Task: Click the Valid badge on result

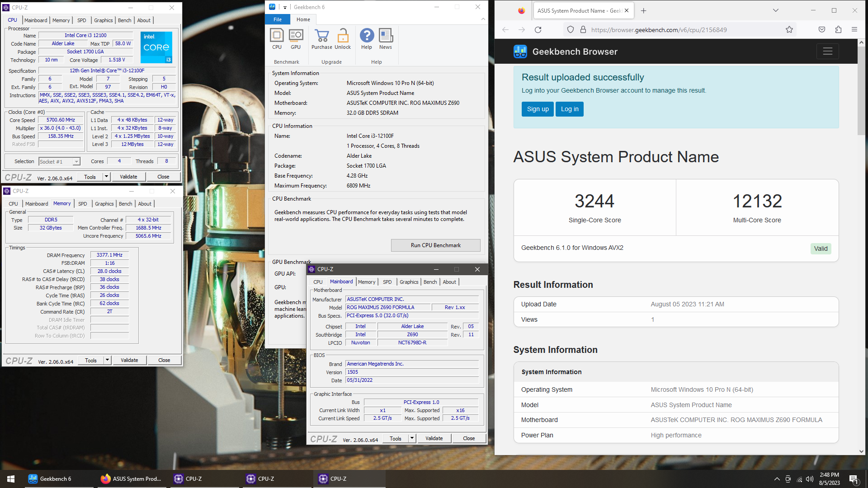Action: [x=821, y=249]
